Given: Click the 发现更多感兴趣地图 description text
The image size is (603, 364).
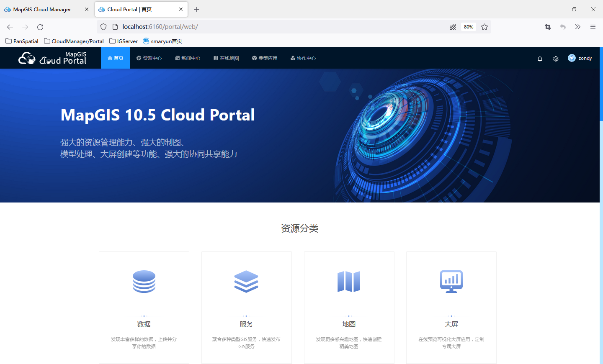Looking at the screenshot, I should tap(349, 343).
